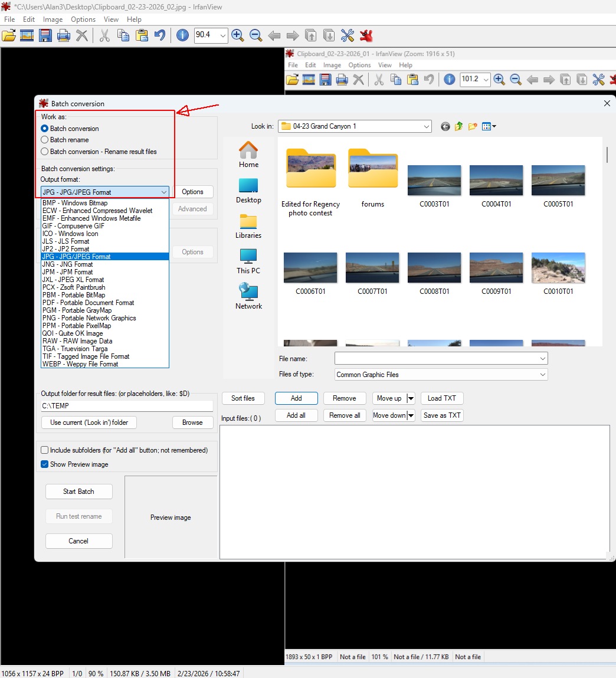616x678 pixels.
Task: Open Network location in places sidebar
Action: [x=248, y=296]
